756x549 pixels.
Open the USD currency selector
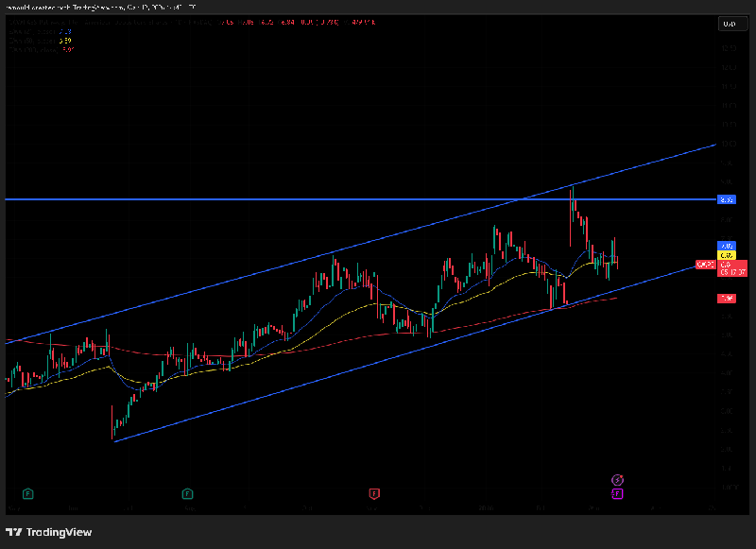point(729,24)
